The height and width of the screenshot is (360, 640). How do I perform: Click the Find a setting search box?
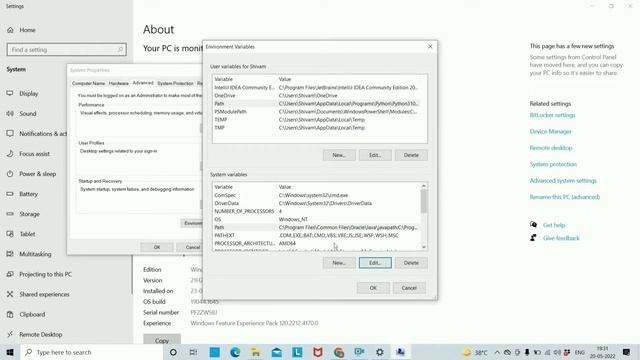(67, 50)
